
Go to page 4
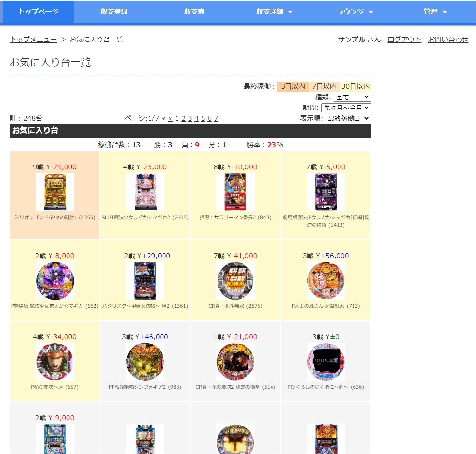click(x=196, y=118)
